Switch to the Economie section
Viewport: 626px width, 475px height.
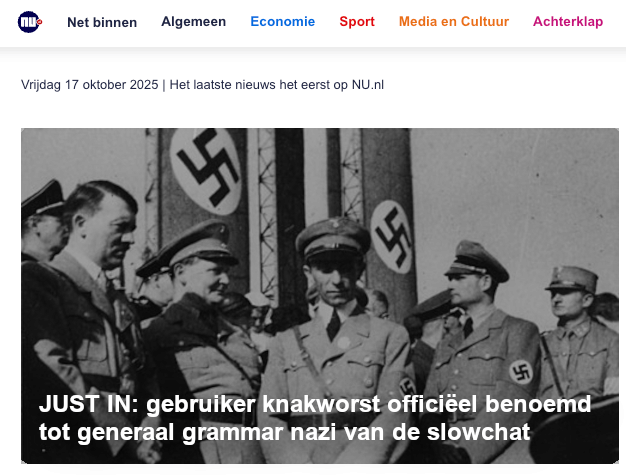click(x=283, y=22)
